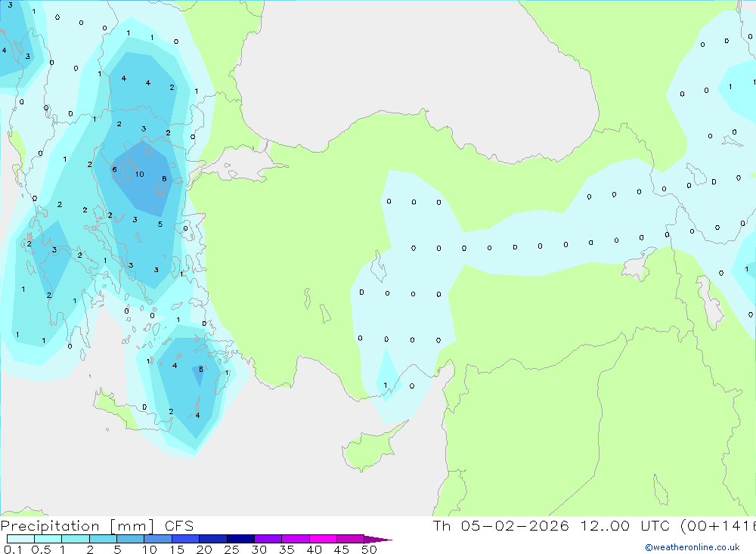Screen dimensions: 756x554
Task: Click the "CFS" model label
Action: coord(179,526)
